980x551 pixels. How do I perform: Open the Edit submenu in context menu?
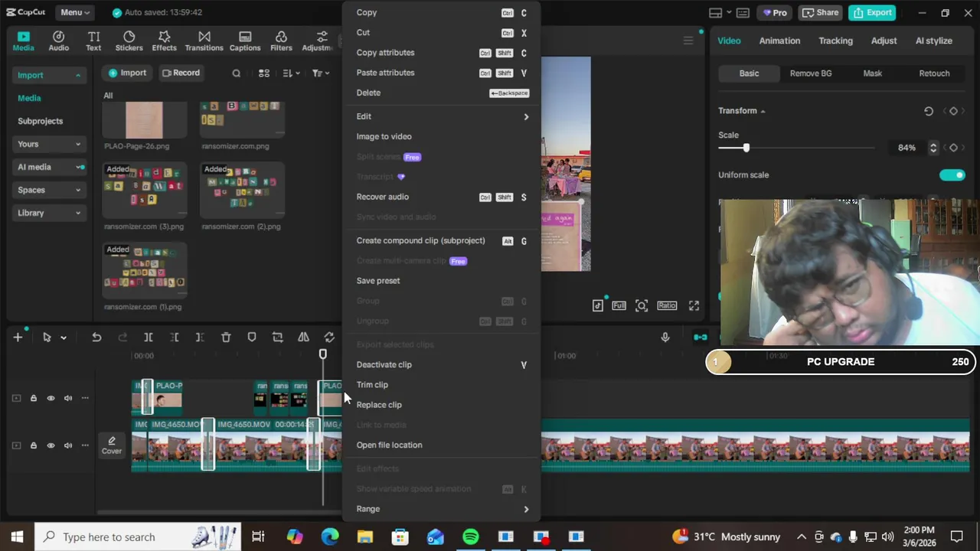[x=443, y=116]
